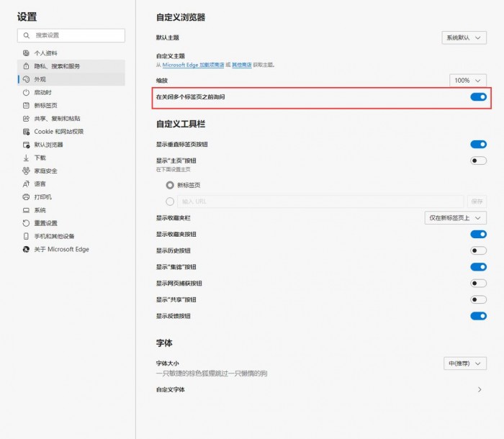
Task: Open 打印机 settings page
Action: tap(71, 197)
